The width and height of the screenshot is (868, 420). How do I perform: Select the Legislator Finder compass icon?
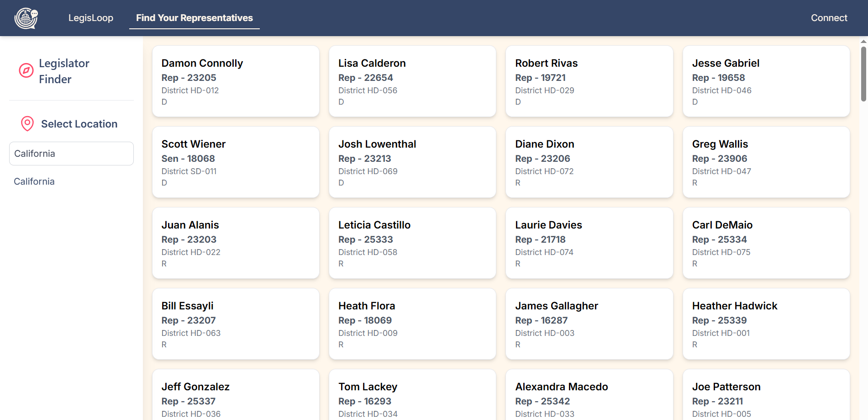pos(26,71)
